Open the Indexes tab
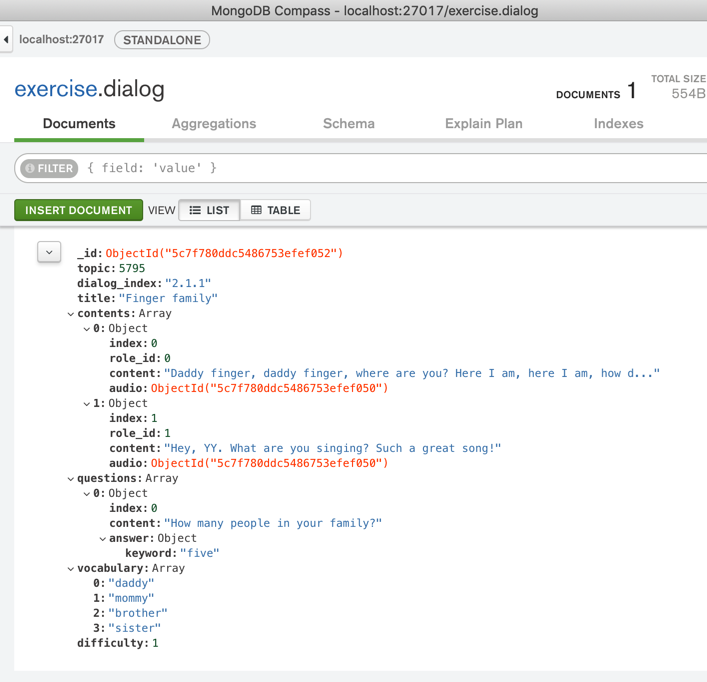This screenshot has height=682, width=707. (x=619, y=124)
